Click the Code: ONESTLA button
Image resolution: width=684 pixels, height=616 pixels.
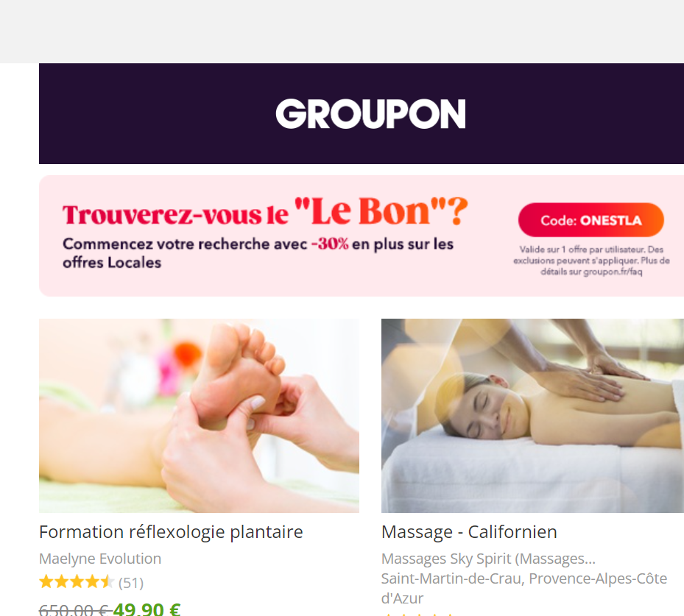(590, 220)
